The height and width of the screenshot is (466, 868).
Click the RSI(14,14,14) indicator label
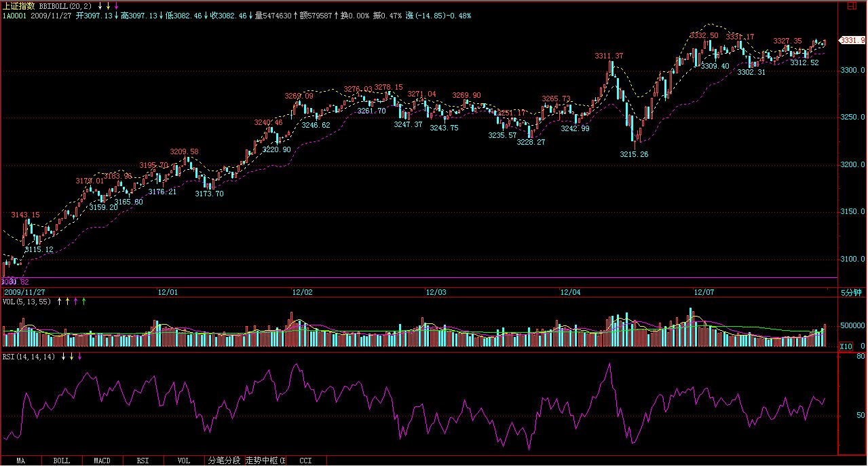29,356
